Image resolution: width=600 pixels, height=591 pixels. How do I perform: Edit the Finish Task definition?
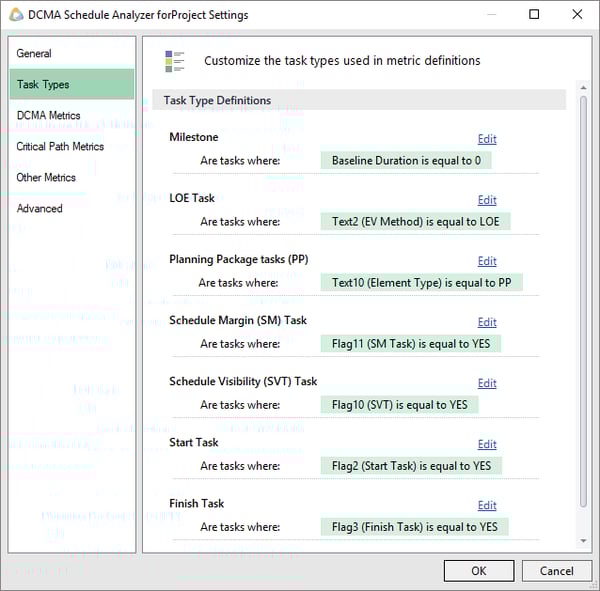[x=487, y=505]
